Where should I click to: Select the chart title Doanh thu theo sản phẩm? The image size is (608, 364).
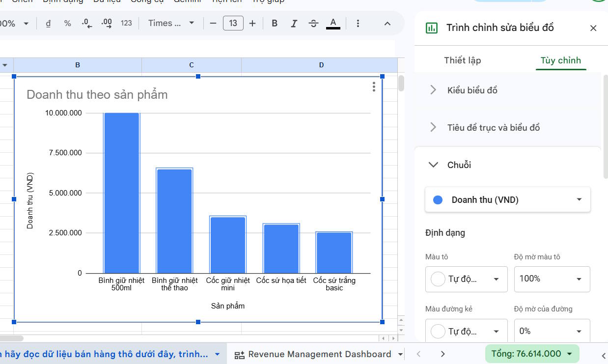pyautogui.click(x=97, y=95)
